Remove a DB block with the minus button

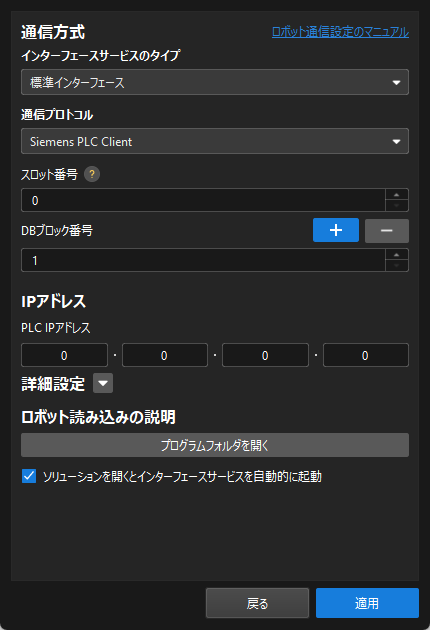(x=387, y=231)
